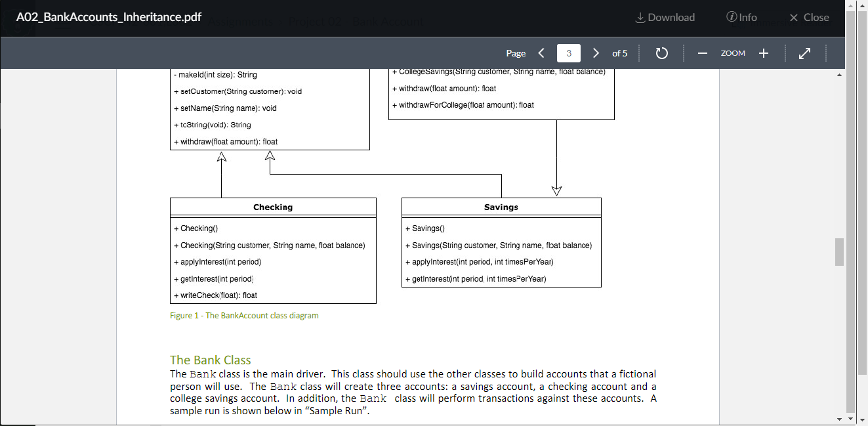Click '+ getInterest(int period, int timesPerYear)' text
Viewport: 868px width, 426px height.
tap(476, 279)
